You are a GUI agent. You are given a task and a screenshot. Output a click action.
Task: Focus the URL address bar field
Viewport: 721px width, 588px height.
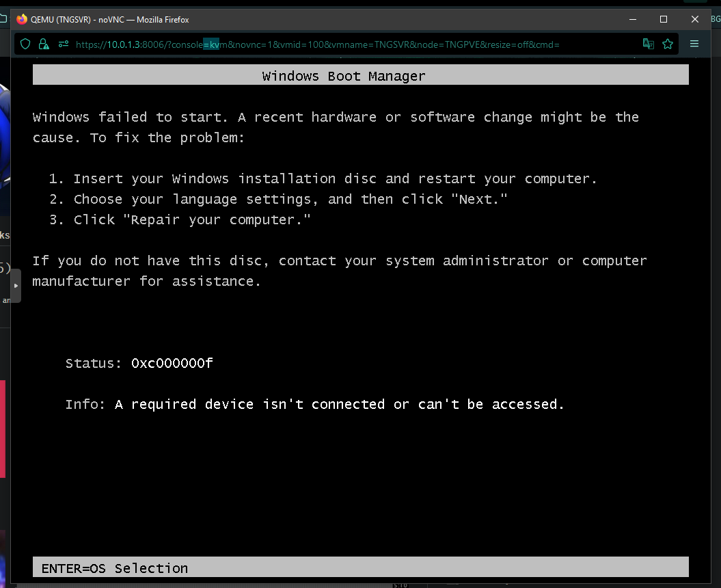(342, 44)
